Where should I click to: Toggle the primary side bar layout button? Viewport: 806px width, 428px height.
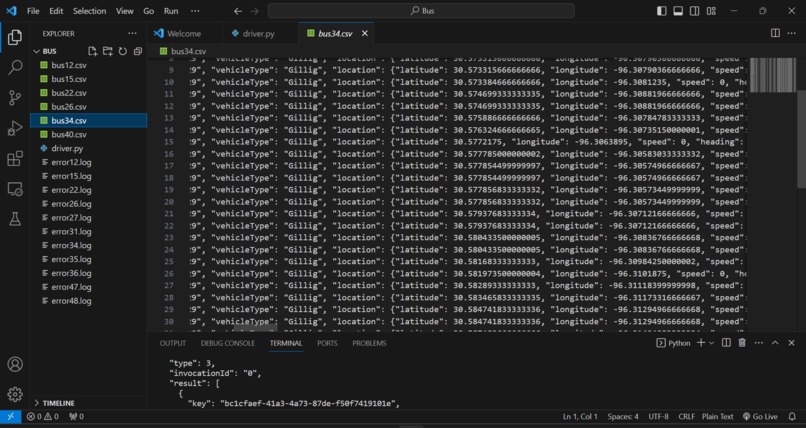click(x=662, y=11)
